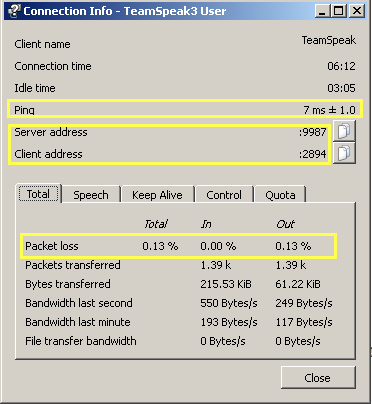Screen dimensions: 372x404
Task: Copy the server address to clipboard
Action: point(344,131)
